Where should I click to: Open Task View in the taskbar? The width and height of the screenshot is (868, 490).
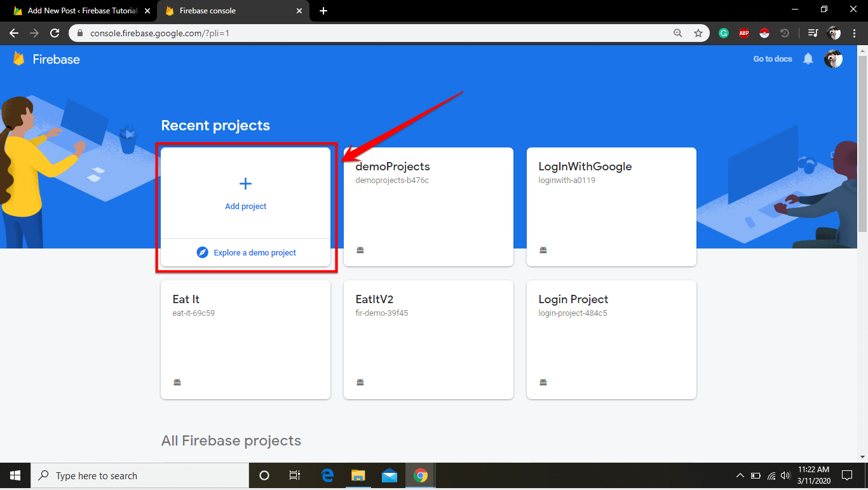[295, 475]
